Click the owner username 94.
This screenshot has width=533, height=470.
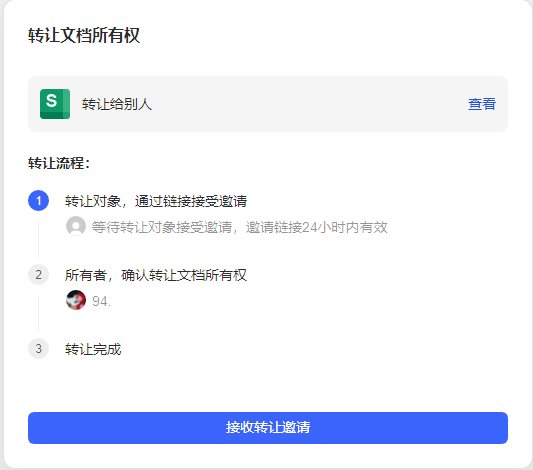point(101,301)
